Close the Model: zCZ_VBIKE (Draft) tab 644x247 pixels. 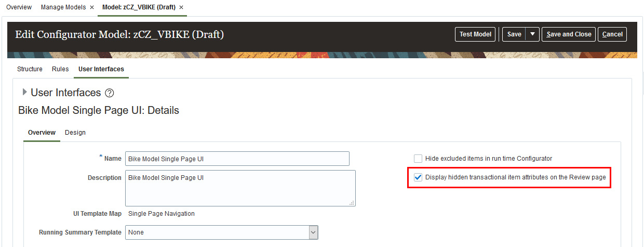pos(181,7)
